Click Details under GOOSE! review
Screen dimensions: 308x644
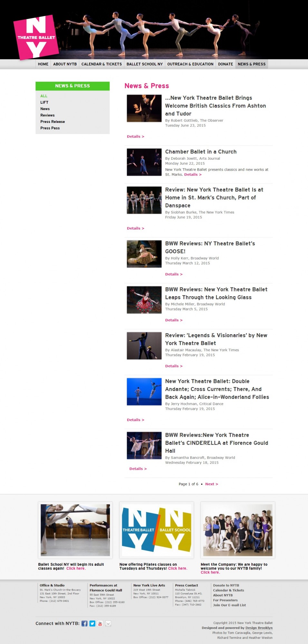point(174,274)
